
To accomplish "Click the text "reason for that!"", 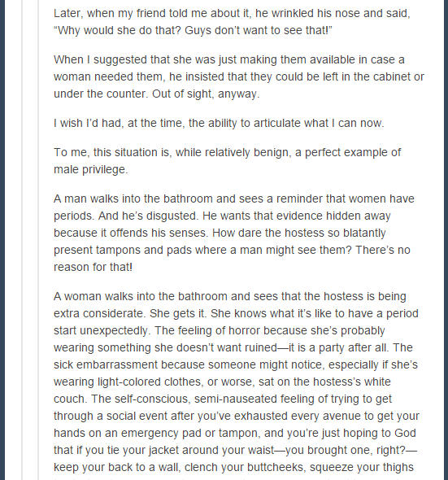I will click(93, 267).
